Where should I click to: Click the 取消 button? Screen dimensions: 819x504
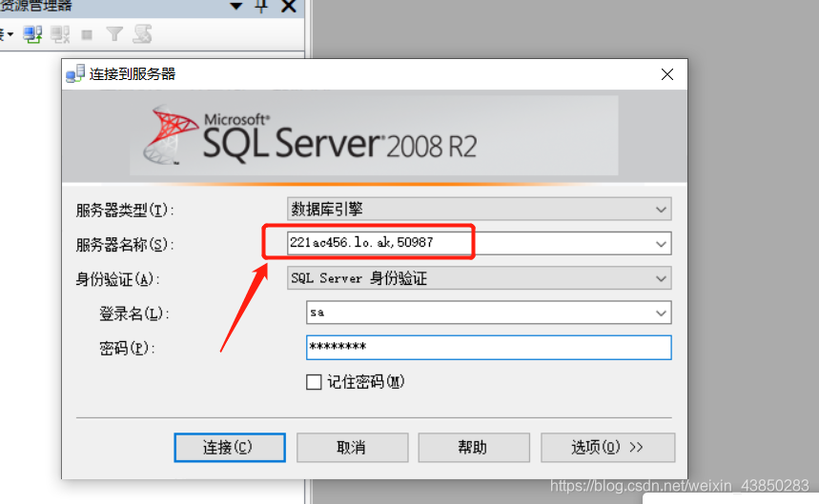pos(352,447)
